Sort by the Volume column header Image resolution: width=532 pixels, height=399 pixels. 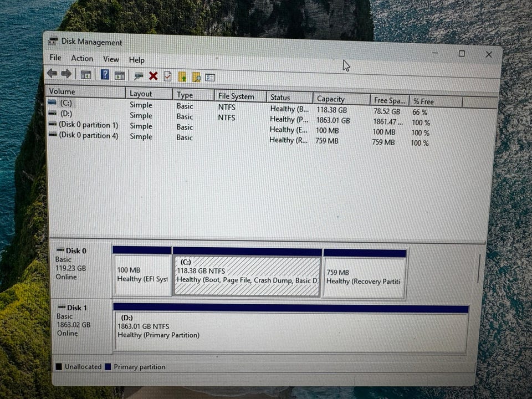point(85,91)
